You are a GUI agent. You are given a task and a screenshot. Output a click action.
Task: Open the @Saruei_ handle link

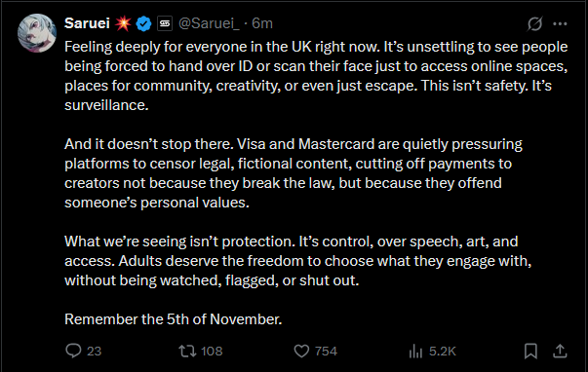[209, 23]
